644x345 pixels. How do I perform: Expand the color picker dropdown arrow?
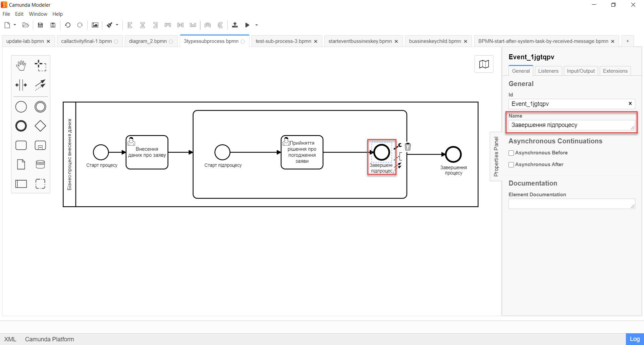click(x=117, y=25)
